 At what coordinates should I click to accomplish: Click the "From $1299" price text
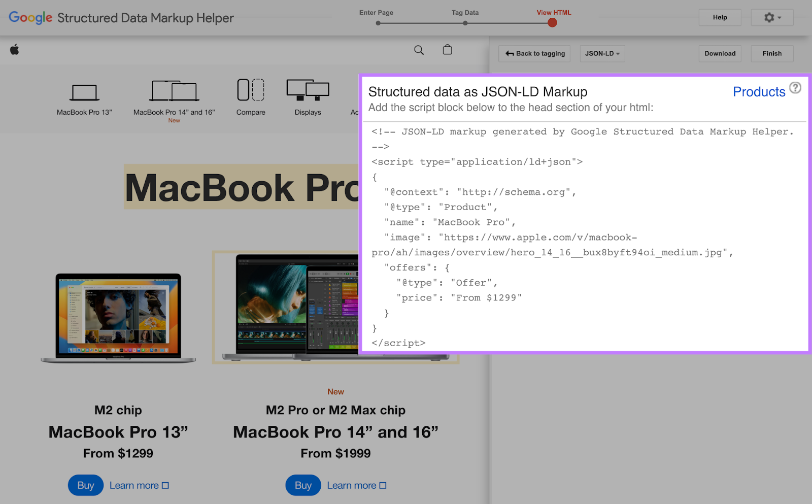point(118,453)
